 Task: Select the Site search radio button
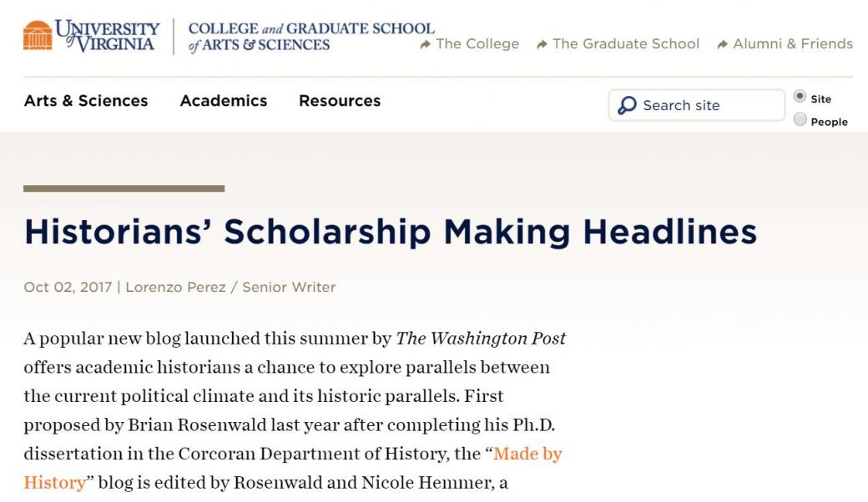point(800,97)
